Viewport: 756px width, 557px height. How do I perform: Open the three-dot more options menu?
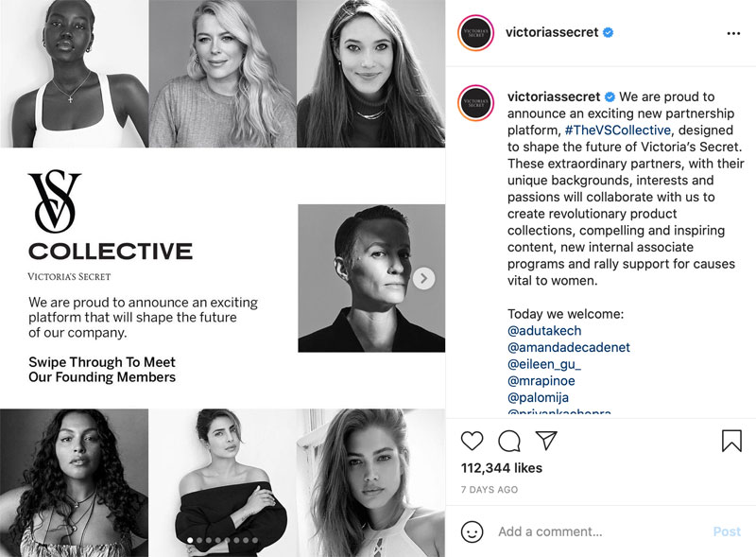point(733,33)
